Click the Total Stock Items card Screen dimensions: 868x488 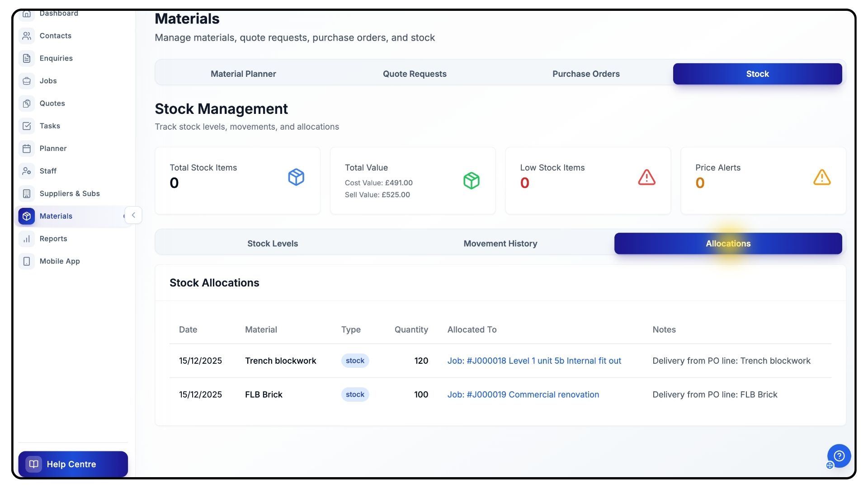(x=237, y=180)
